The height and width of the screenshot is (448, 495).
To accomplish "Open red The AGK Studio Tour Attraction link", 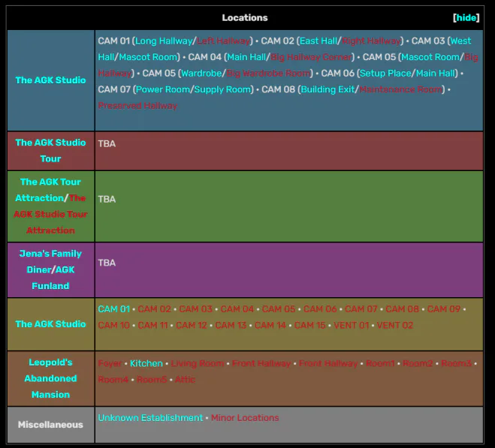I will pos(50,214).
